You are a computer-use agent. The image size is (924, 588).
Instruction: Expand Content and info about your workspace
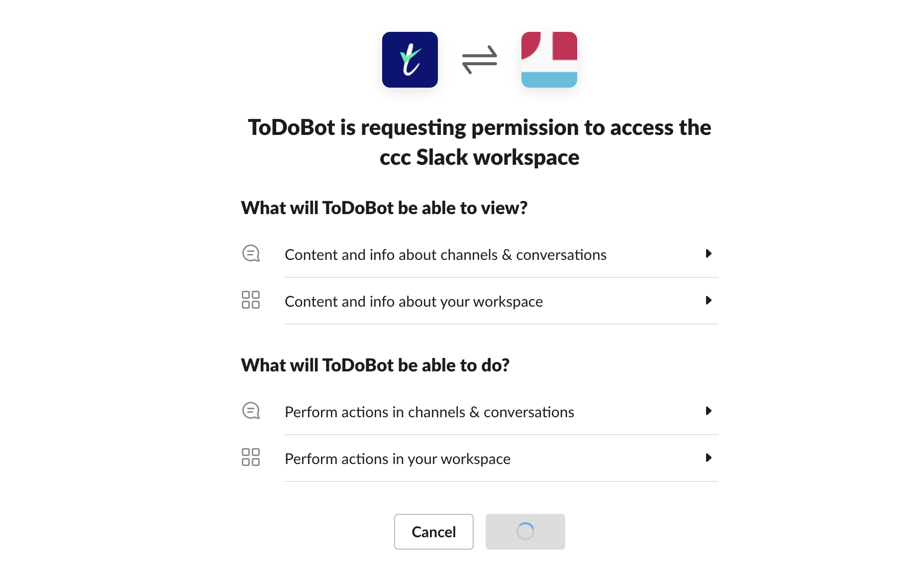click(709, 301)
